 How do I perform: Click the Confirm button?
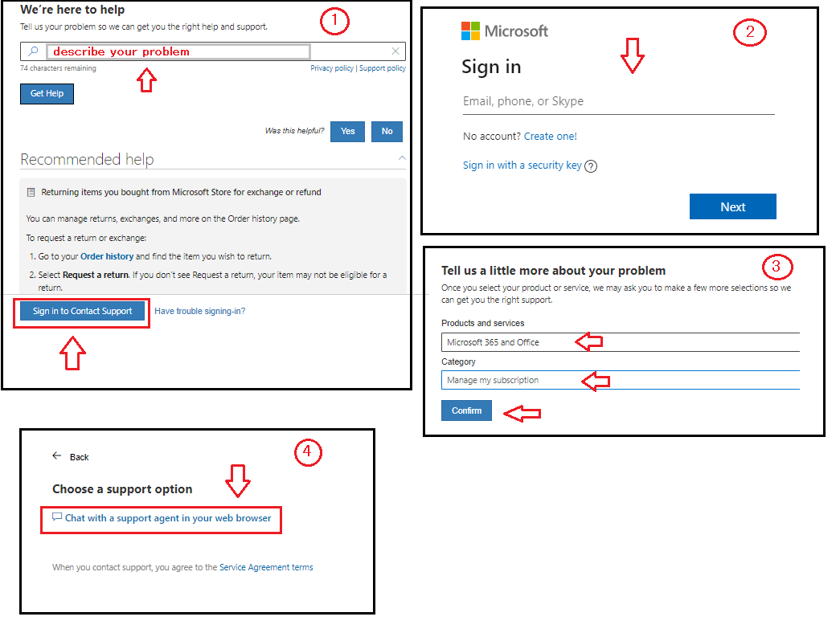[466, 410]
